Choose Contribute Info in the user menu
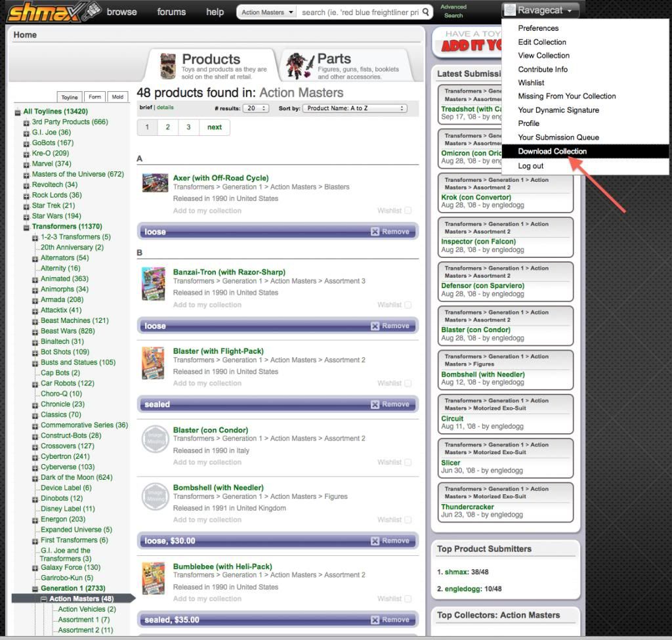The width and height of the screenshot is (672, 640). coord(543,70)
